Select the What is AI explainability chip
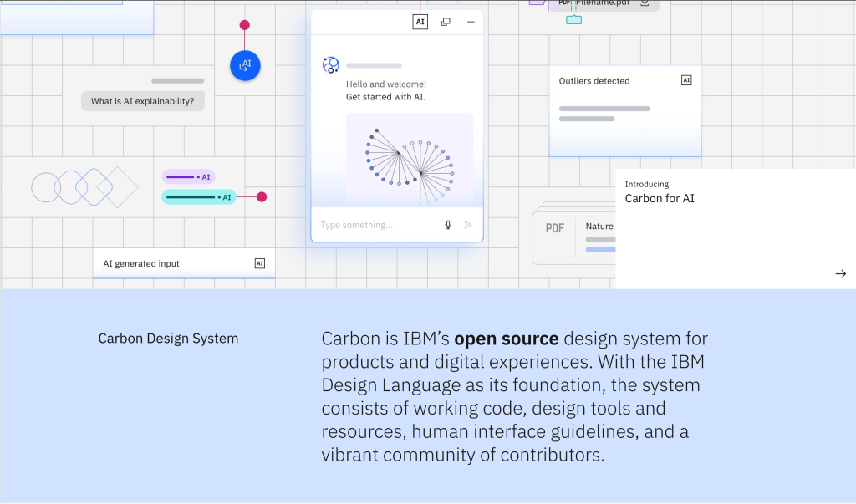 point(142,100)
